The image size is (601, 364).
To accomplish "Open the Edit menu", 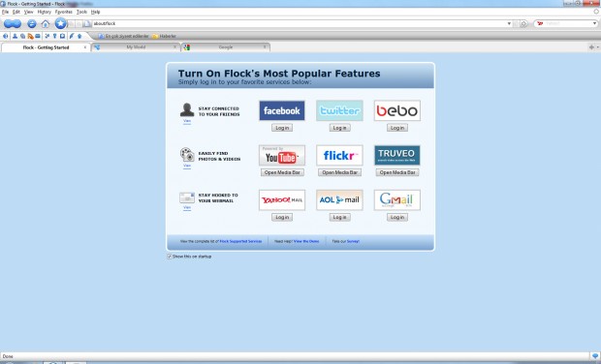I will (x=16, y=12).
